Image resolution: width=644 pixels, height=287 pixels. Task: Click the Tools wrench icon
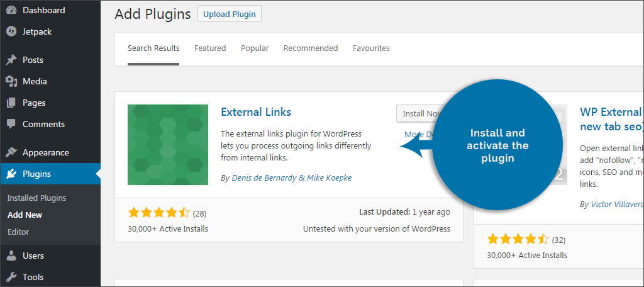pyautogui.click(x=11, y=277)
